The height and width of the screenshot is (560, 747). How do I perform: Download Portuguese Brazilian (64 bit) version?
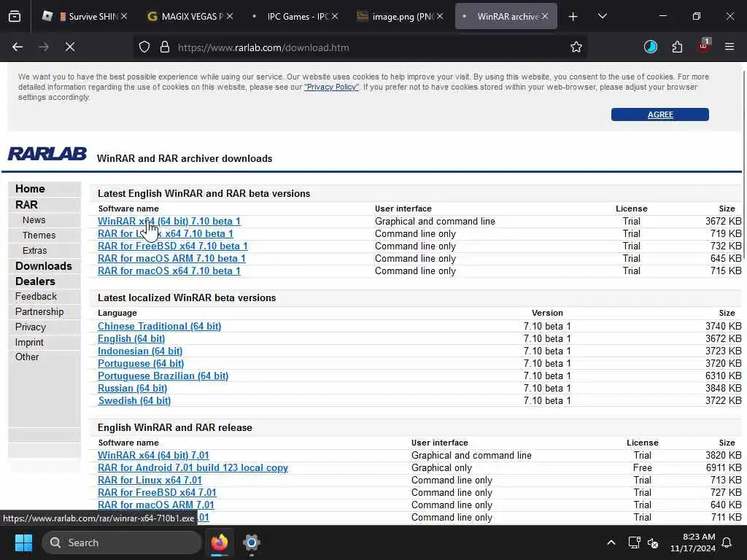coord(163,376)
